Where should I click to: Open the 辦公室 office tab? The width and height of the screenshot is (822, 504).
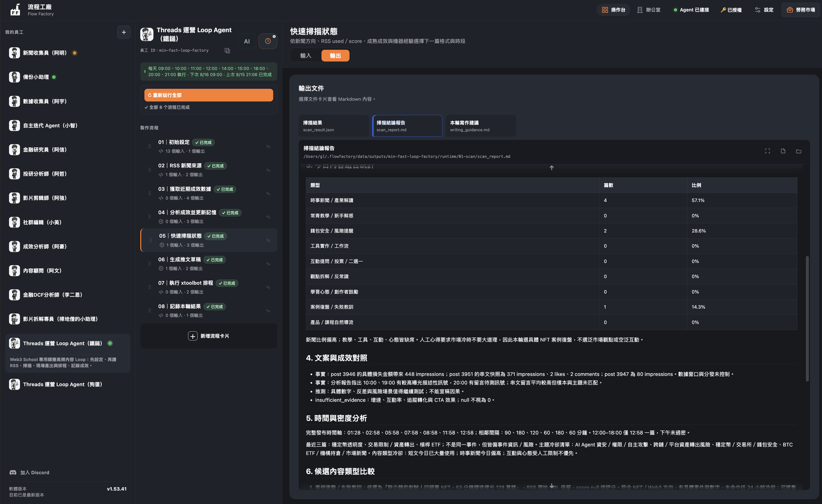(x=649, y=10)
